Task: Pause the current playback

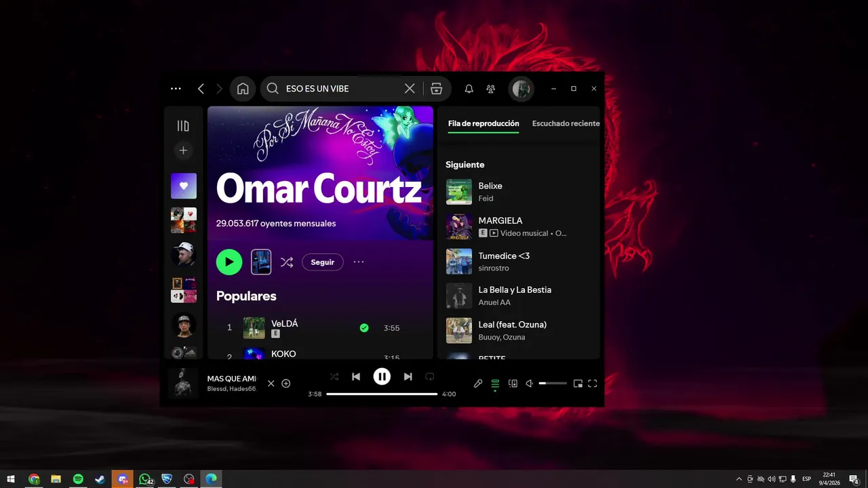Action: click(382, 377)
